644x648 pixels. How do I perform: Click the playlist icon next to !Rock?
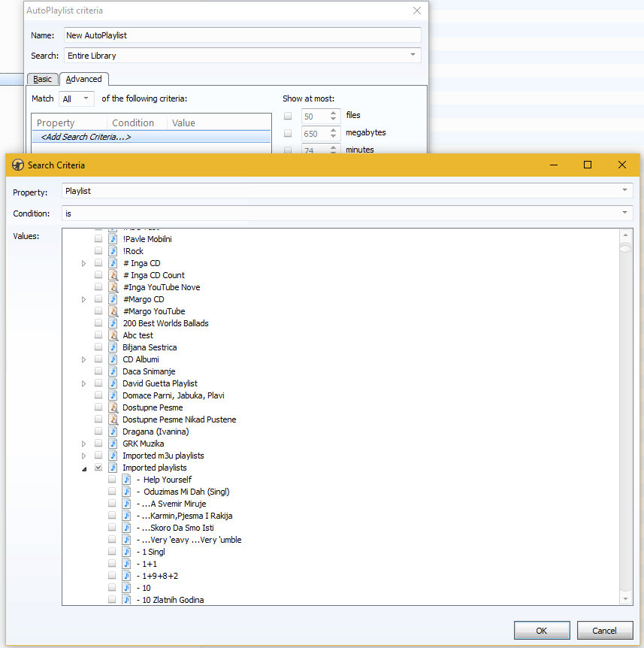click(x=113, y=251)
